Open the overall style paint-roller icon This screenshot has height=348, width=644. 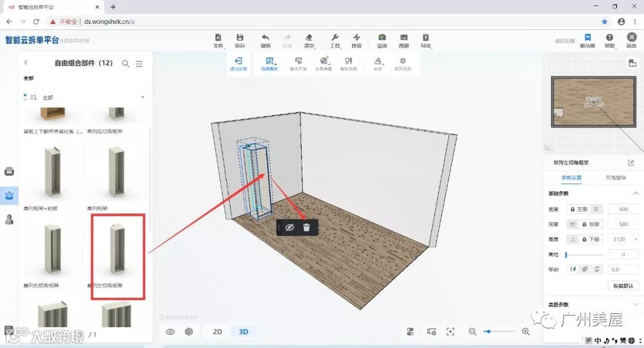tap(298, 64)
